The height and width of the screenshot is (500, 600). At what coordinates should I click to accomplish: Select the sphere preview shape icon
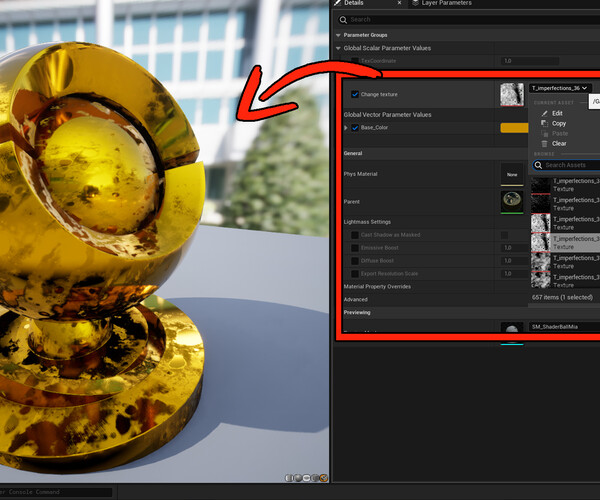[298, 478]
